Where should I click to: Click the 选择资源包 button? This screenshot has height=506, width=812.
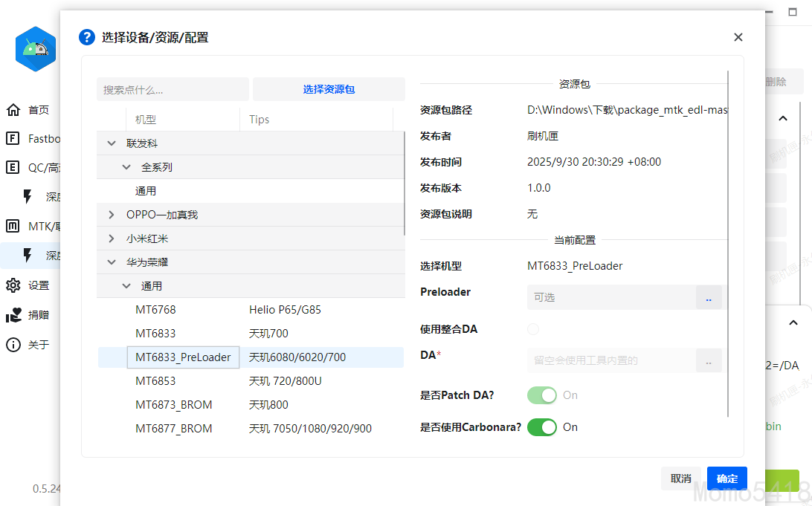point(329,89)
